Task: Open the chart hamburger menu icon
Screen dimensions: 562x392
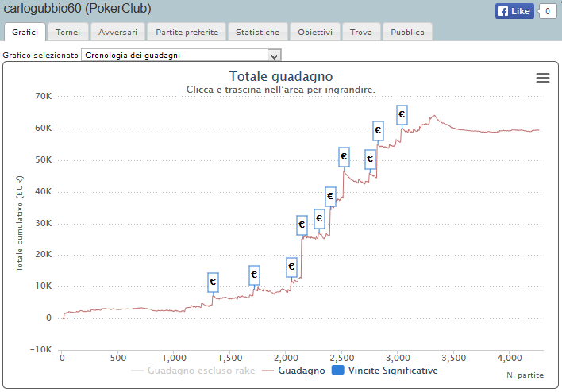Action: (543, 78)
